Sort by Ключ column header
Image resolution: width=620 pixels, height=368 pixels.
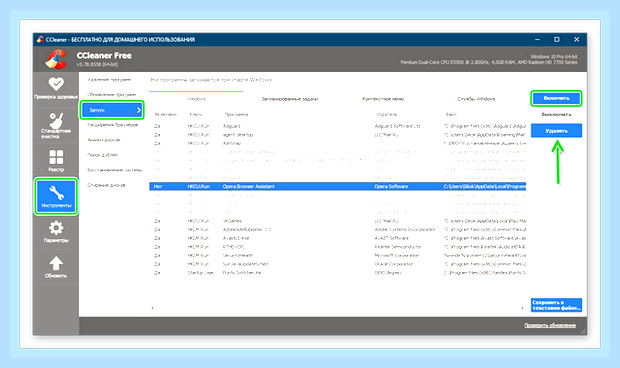click(x=196, y=114)
